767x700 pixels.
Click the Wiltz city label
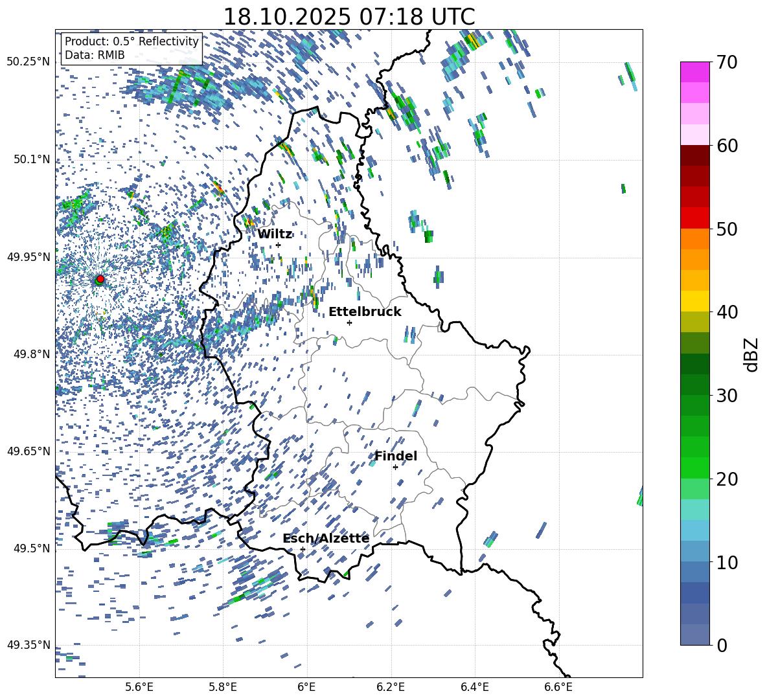[x=275, y=234]
